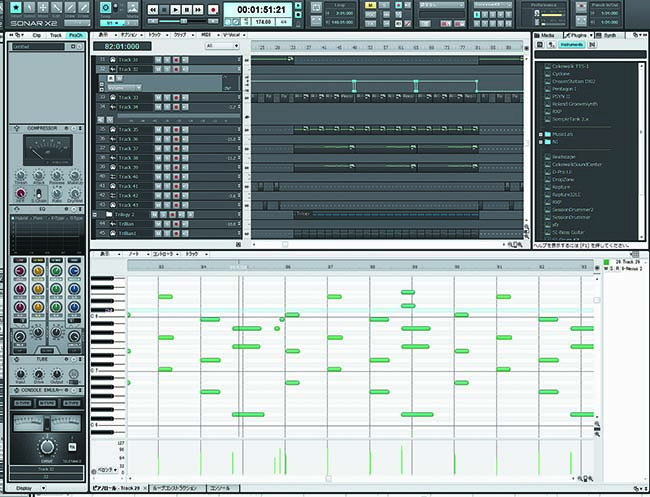The image size is (650, 497).
Task: Select the Erase tool
Action: click(x=84, y=7)
